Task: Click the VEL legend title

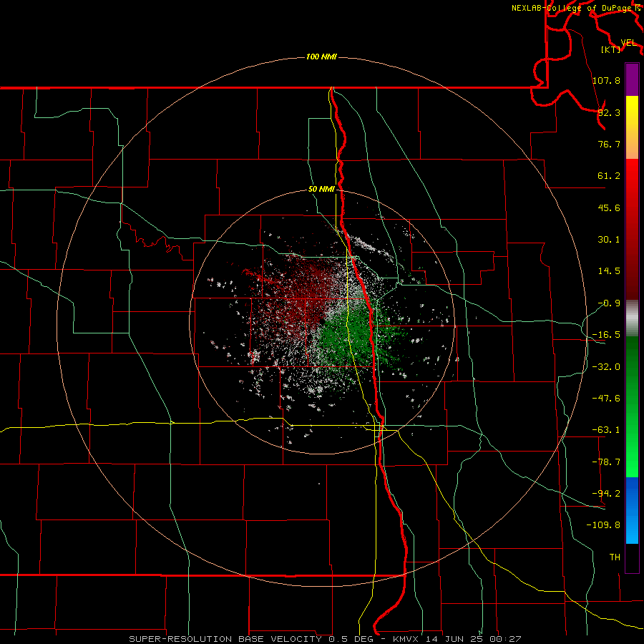Action: (628, 43)
